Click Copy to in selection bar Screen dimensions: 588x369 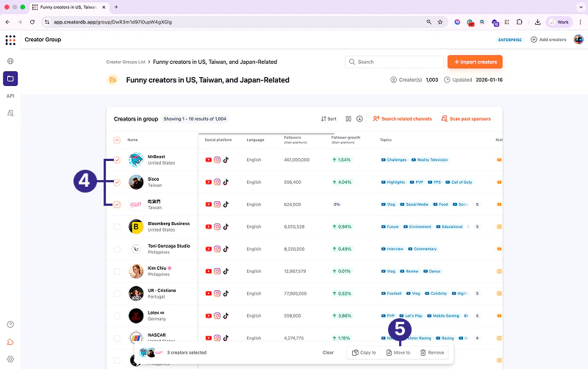point(364,353)
